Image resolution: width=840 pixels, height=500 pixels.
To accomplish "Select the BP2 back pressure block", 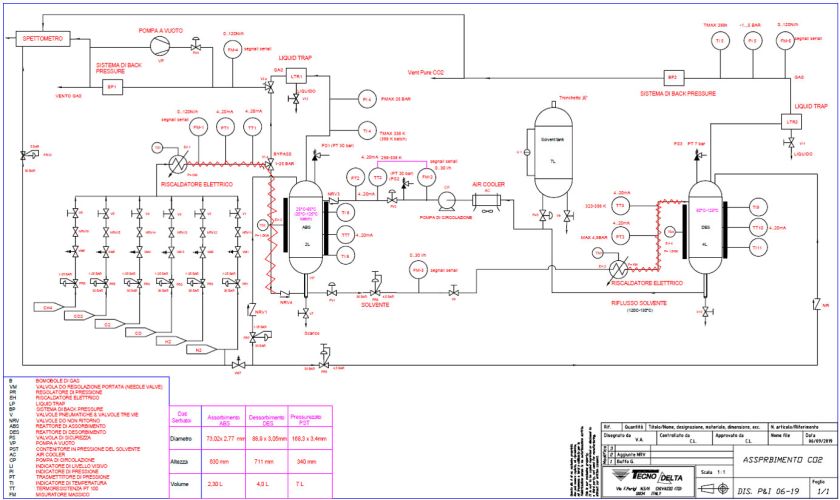I will tap(672, 76).
